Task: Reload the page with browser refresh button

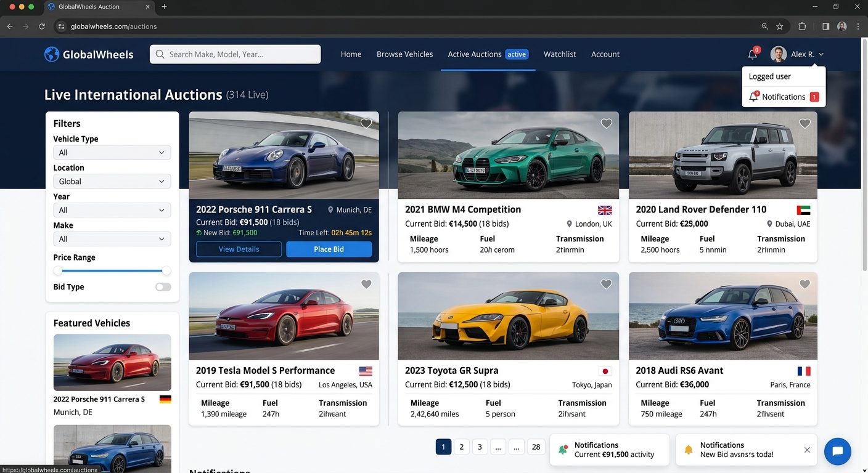Action: pos(42,26)
